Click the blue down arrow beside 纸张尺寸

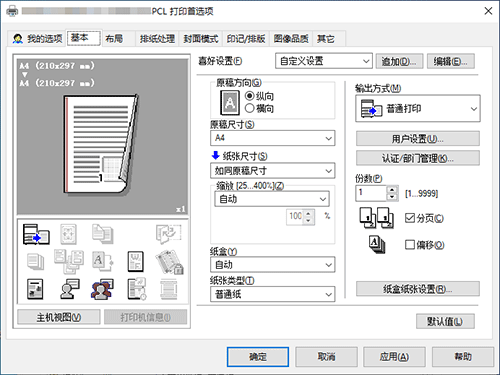pos(215,155)
